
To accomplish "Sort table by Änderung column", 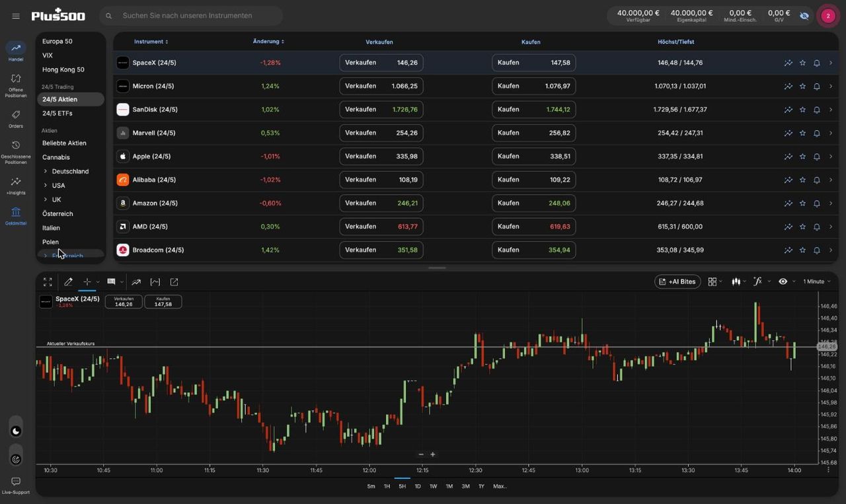I will [268, 42].
